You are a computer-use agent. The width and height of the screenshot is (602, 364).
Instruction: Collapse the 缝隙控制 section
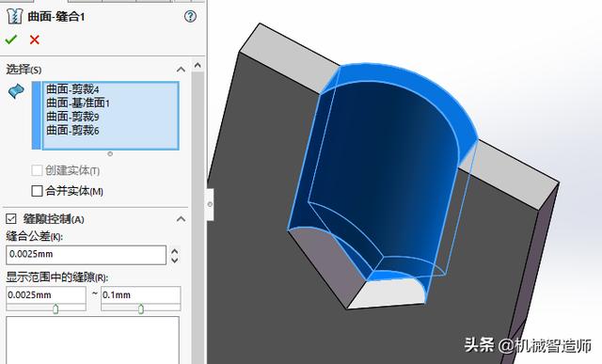click(x=181, y=219)
